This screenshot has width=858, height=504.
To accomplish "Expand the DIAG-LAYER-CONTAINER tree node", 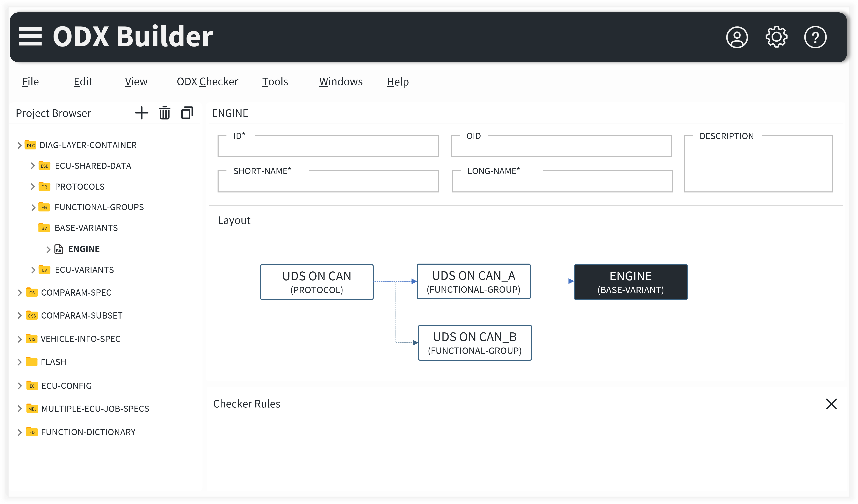I will point(19,145).
